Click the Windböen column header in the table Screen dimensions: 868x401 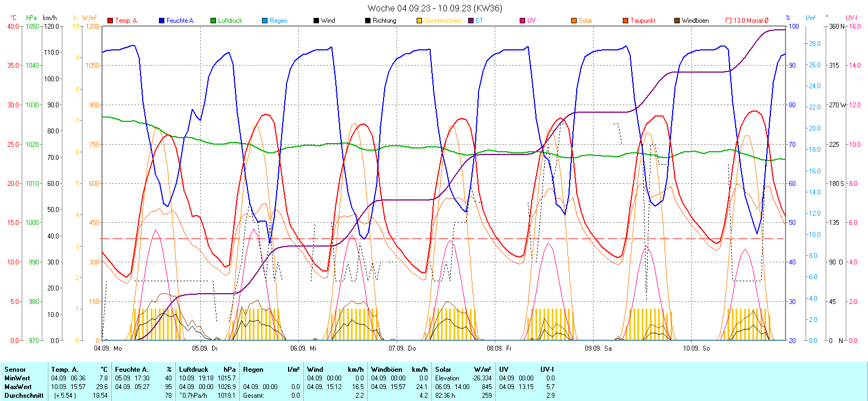(x=386, y=370)
